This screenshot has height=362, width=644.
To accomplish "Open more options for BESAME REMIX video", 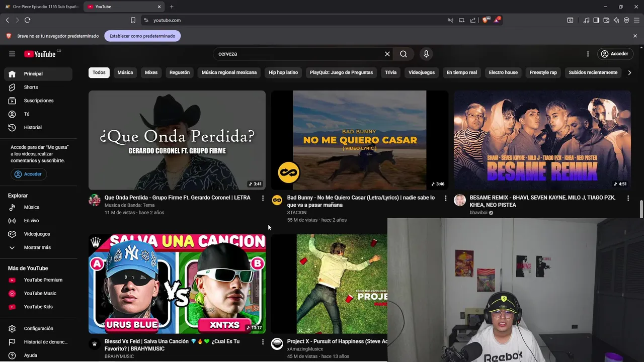I will point(628,198).
